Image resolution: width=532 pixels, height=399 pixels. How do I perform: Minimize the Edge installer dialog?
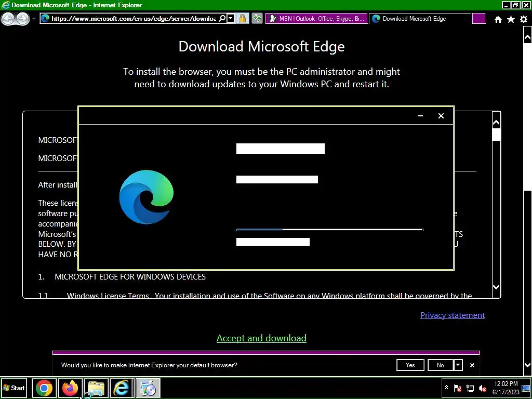click(420, 116)
